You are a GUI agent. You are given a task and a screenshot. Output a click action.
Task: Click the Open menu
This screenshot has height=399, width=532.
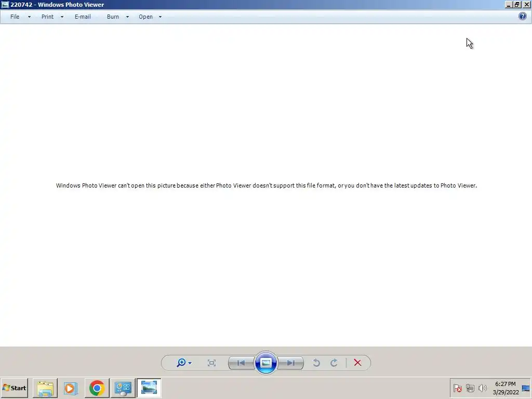tap(145, 17)
